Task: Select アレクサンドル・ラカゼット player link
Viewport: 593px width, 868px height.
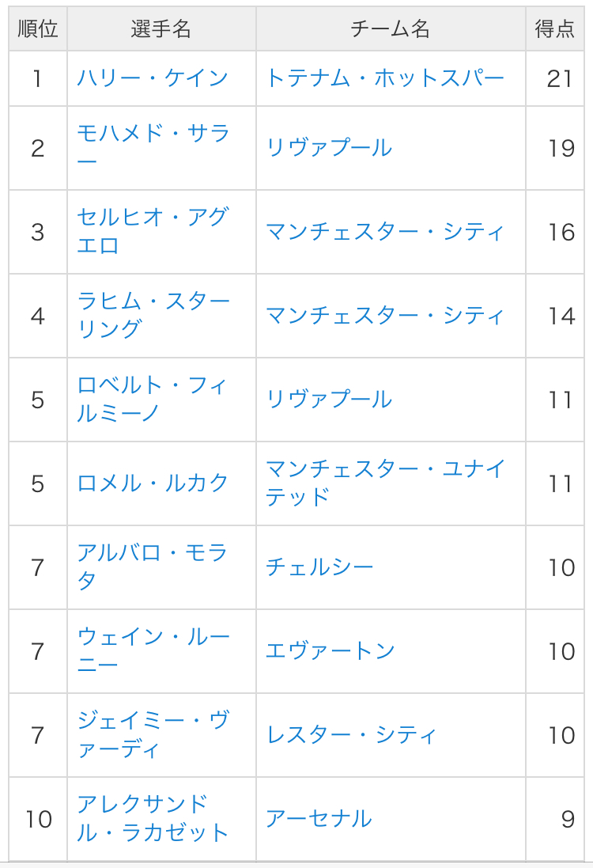Action: pos(142,805)
